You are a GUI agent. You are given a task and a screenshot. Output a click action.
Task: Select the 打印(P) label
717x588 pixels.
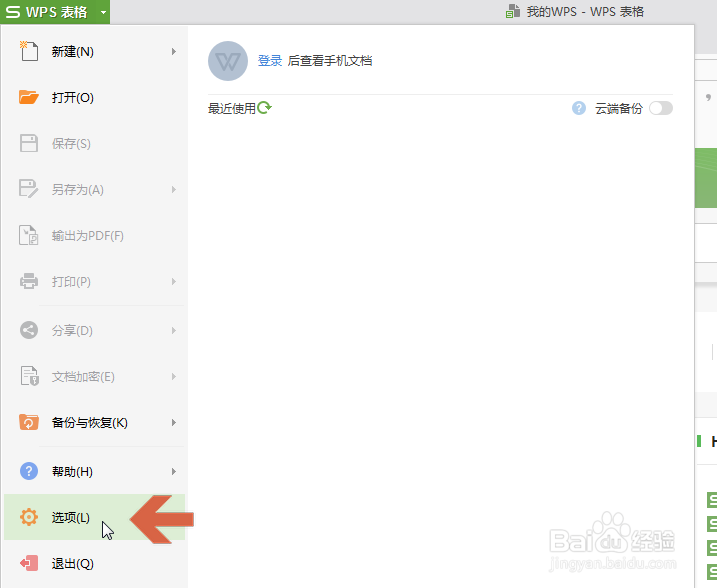click(x=71, y=281)
